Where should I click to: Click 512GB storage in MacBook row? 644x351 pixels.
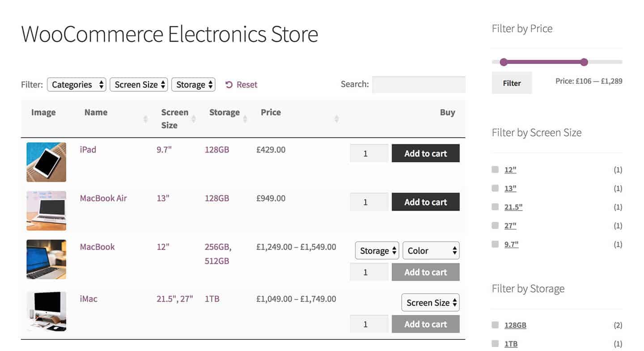pos(217,261)
